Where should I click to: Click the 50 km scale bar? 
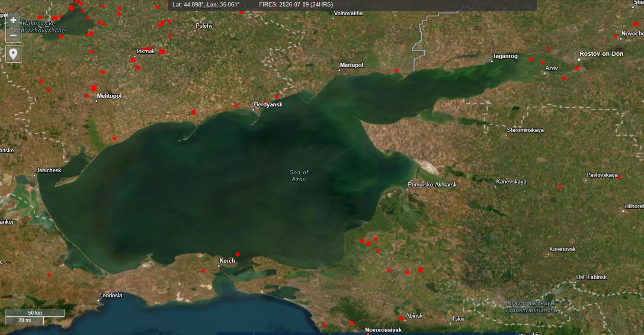click(x=35, y=312)
